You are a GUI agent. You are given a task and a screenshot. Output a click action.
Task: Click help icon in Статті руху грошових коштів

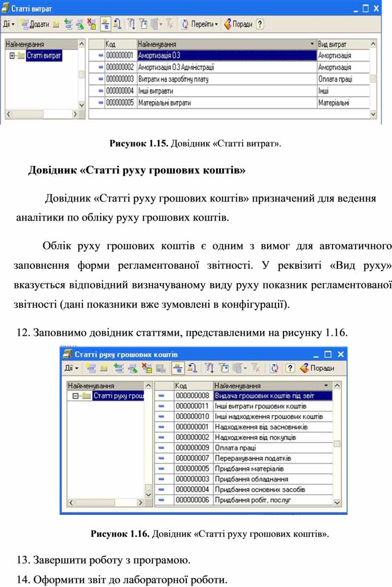tap(290, 368)
